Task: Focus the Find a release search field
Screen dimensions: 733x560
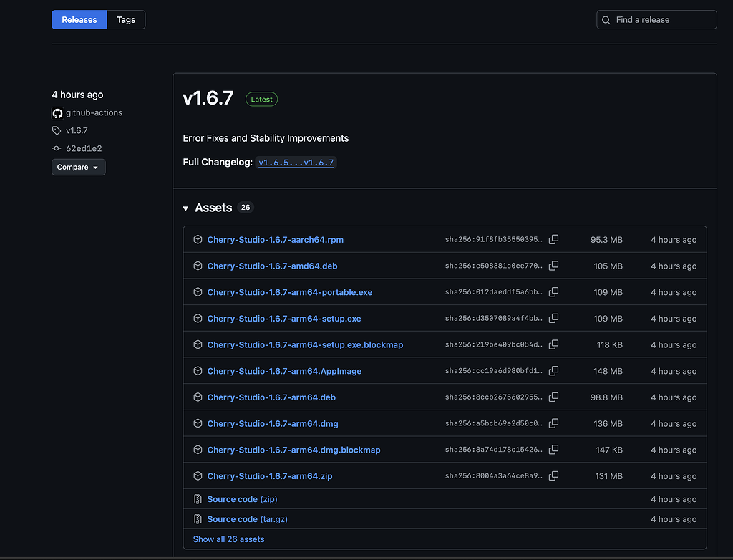Action: (656, 19)
